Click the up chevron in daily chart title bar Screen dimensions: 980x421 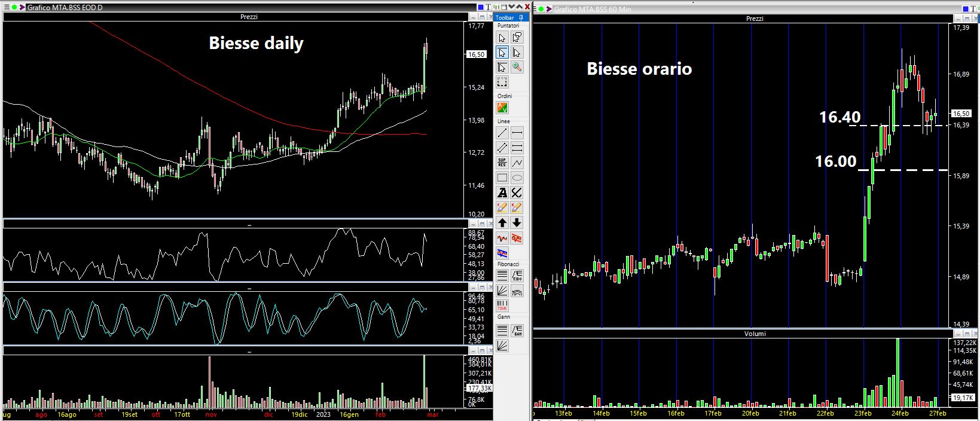[519, 7]
